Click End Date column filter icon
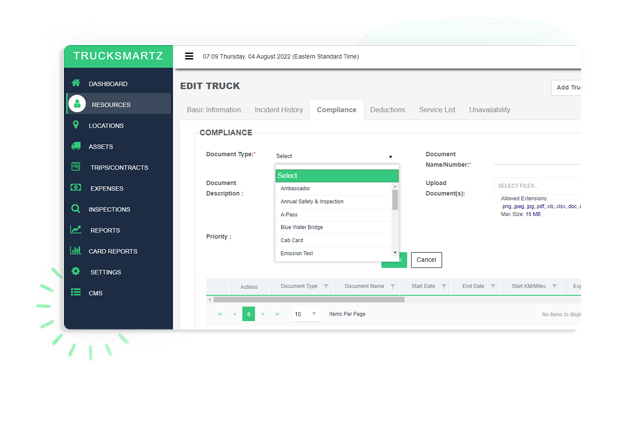 point(493,287)
